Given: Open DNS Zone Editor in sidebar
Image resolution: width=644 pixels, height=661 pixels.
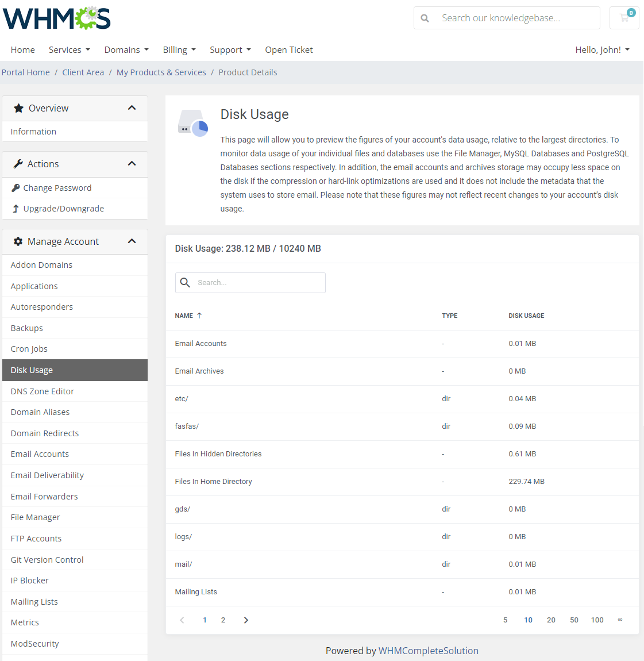Looking at the screenshot, I should click(75, 391).
